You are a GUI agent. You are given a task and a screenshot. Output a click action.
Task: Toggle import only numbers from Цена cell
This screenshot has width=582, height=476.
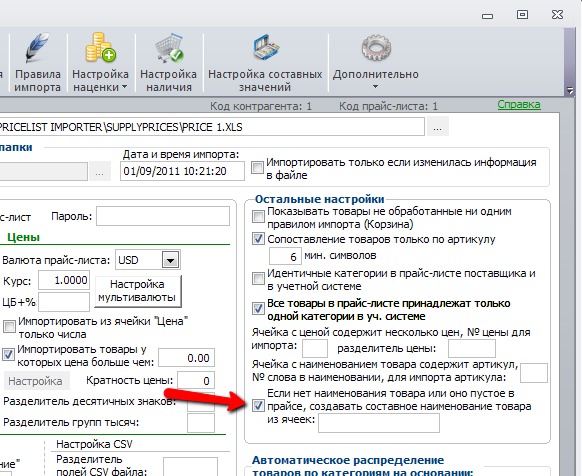9,326
